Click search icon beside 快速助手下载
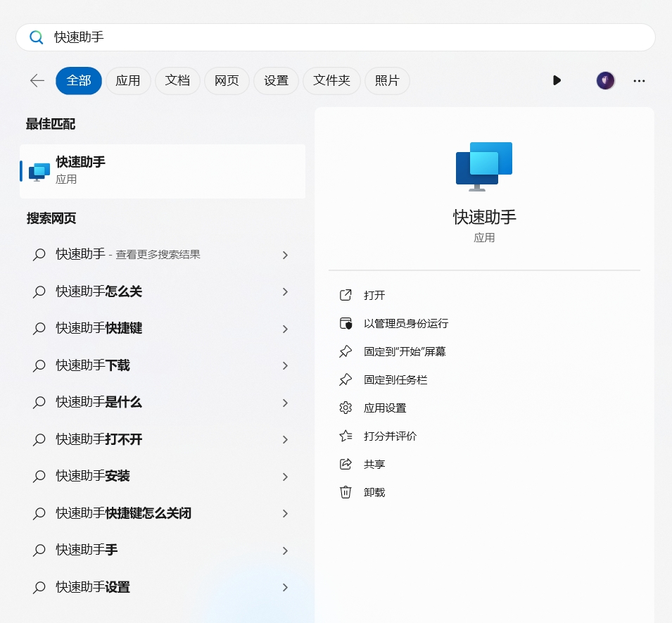 (x=39, y=366)
